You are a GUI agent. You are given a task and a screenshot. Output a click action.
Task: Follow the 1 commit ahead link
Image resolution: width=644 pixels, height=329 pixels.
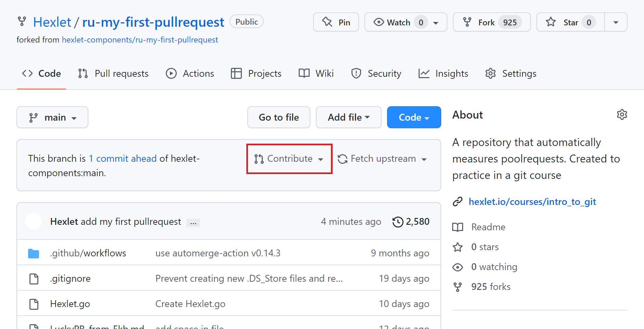(123, 158)
